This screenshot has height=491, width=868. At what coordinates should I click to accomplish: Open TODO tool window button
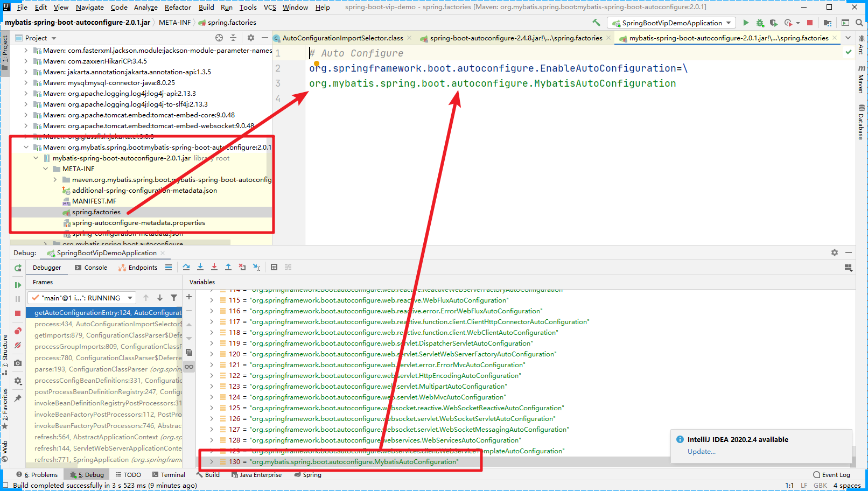[128, 475]
